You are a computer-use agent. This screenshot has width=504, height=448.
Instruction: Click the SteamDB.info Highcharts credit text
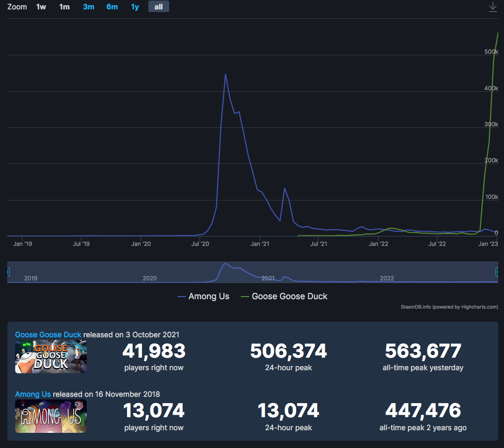coord(449,307)
